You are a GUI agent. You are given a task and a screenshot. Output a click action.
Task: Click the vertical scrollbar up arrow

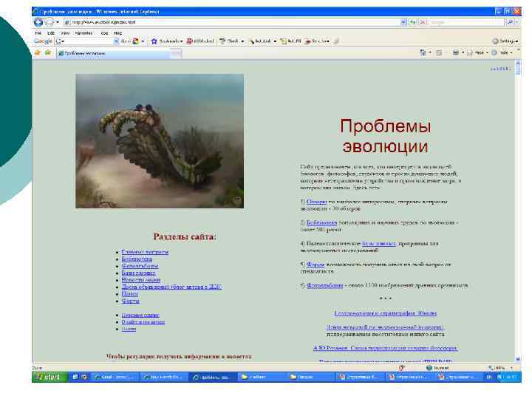tap(518, 63)
